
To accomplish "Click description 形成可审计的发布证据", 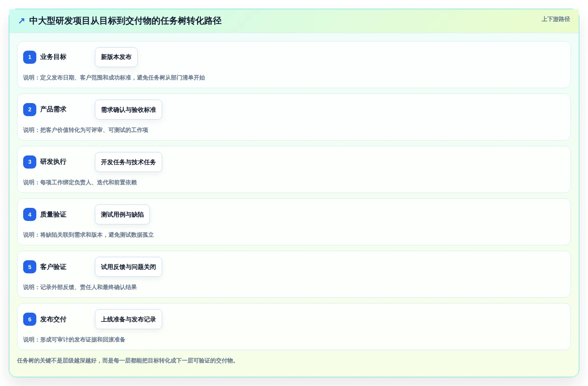I will [x=74, y=340].
